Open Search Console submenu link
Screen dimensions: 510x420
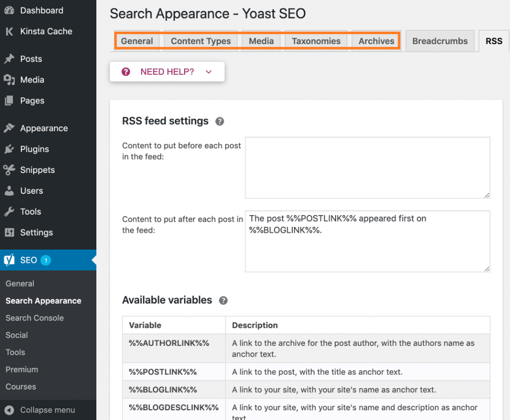[x=35, y=318]
